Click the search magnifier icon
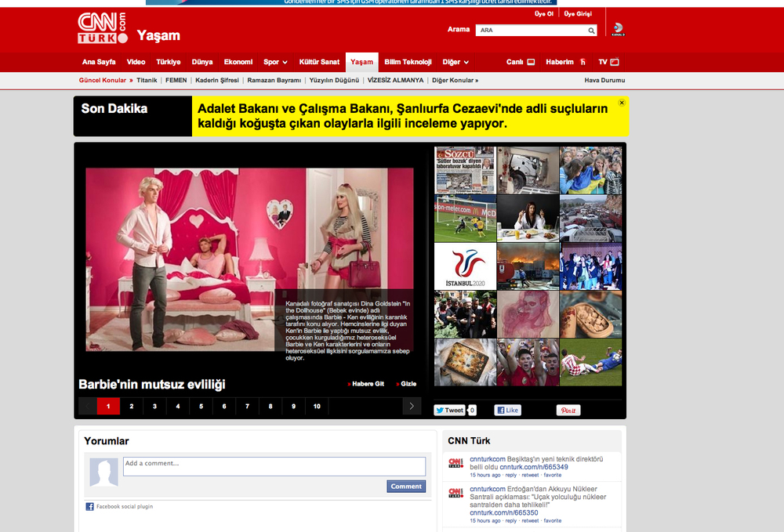Viewport: 784px width, 532px height. coord(591,31)
